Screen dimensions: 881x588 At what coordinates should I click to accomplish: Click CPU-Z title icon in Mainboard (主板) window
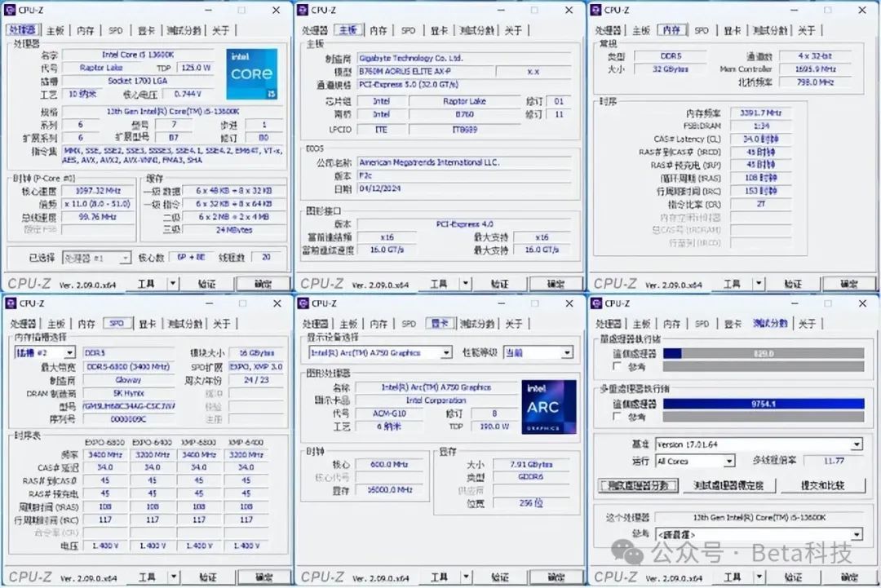click(303, 10)
